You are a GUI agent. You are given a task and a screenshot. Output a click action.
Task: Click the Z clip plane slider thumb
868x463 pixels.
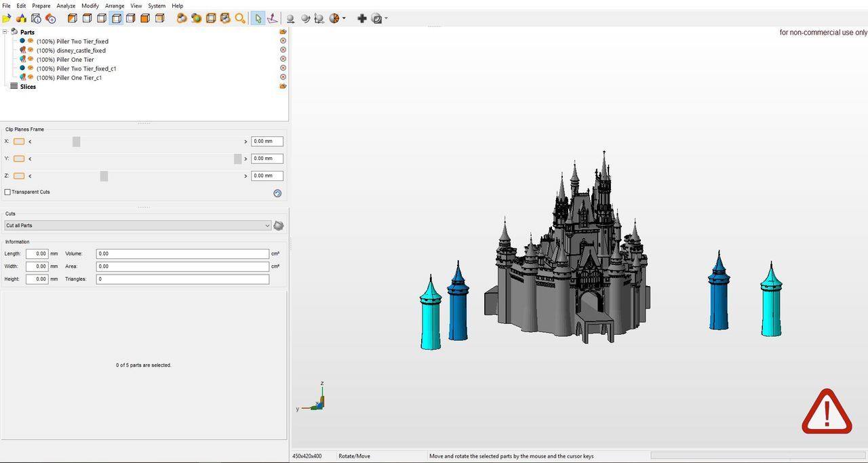point(104,176)
